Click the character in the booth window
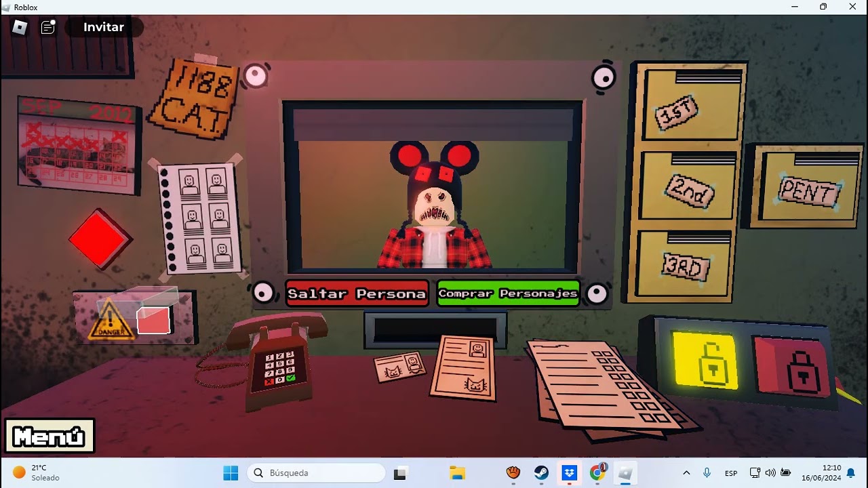 tap(435, 205)
